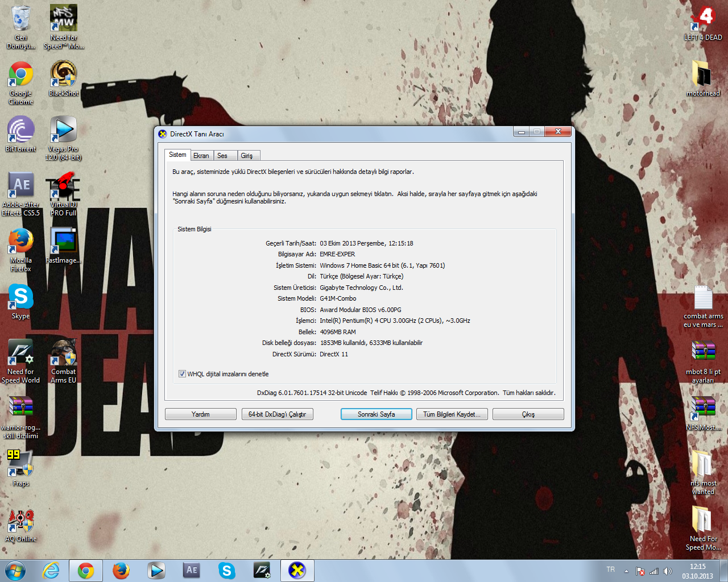Click the DirectX Tanı Aracı title bar icon
The height and width of the screenshot is (582, 728).
(x=163, y=134)
